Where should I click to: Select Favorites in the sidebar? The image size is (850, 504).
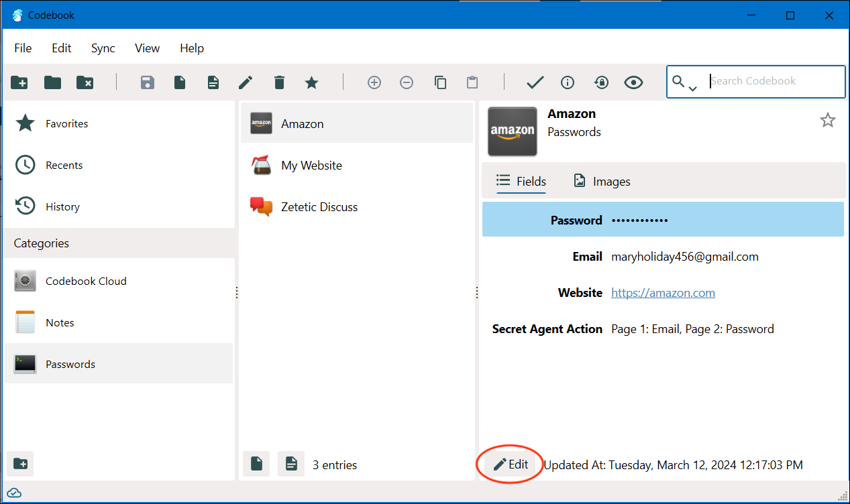pos(119,123)
